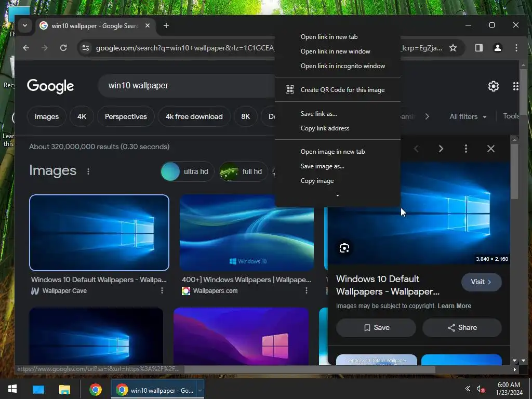Click the 4K filter chip
Screen dimensions: 532x399
click(82, 116)
